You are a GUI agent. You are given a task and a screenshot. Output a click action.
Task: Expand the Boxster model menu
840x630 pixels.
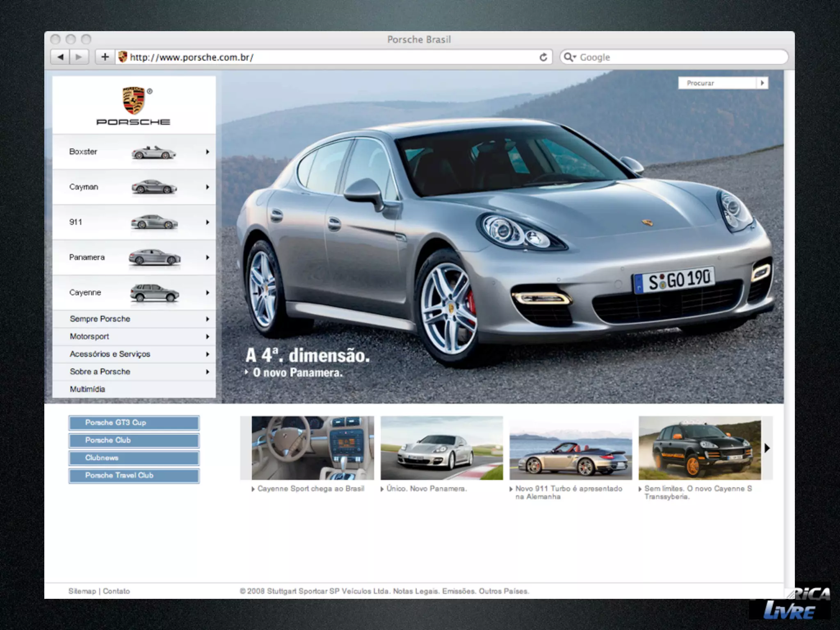pyautogui.click(x=208, y=152)
